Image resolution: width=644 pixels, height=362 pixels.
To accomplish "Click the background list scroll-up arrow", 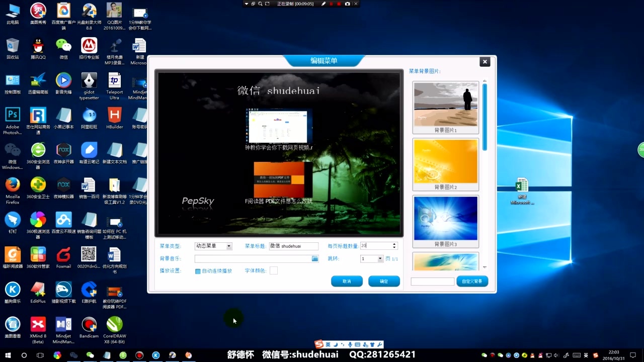I will 485,80.
